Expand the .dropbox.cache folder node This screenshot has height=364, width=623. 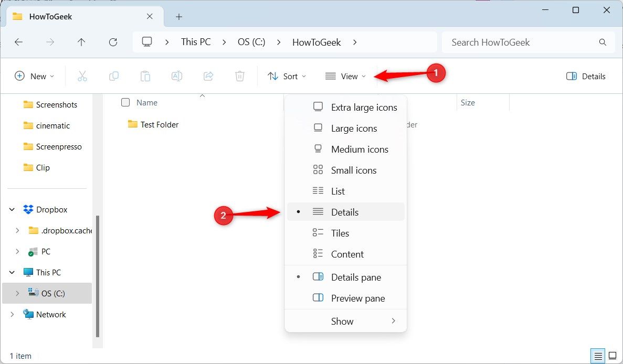[17, 231]
